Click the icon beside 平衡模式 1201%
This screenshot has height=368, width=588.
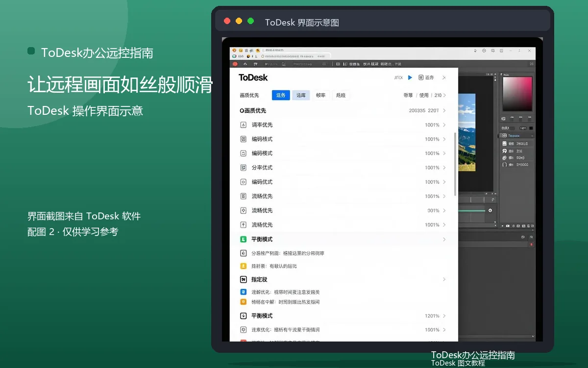(x=243, y=316)
